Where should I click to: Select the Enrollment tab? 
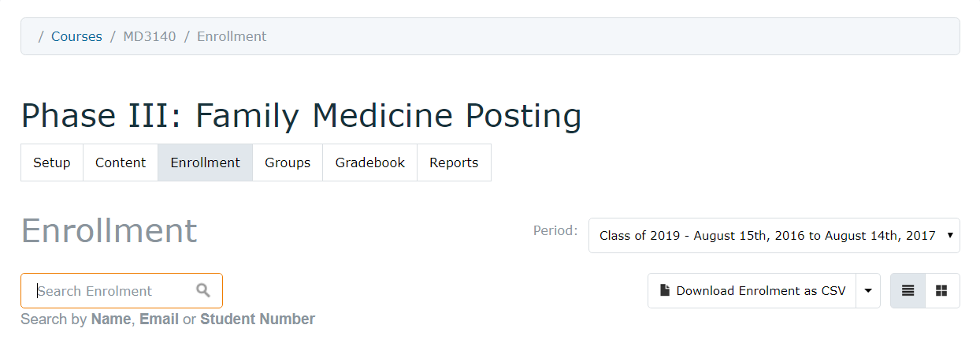coord(205,162)
